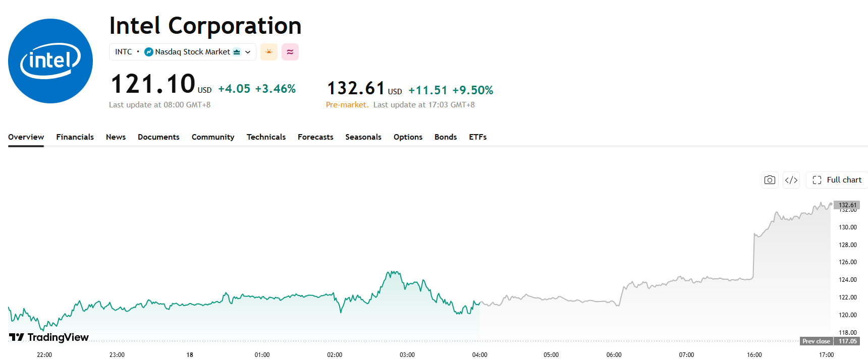Image resolution: width=868 pixels, height=362 pixels.
Task: Click the 22:00 time axis label
Action: pos(44,355)
